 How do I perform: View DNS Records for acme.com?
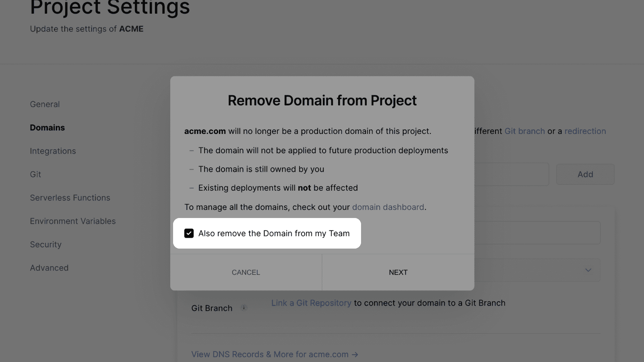point(275,354)
